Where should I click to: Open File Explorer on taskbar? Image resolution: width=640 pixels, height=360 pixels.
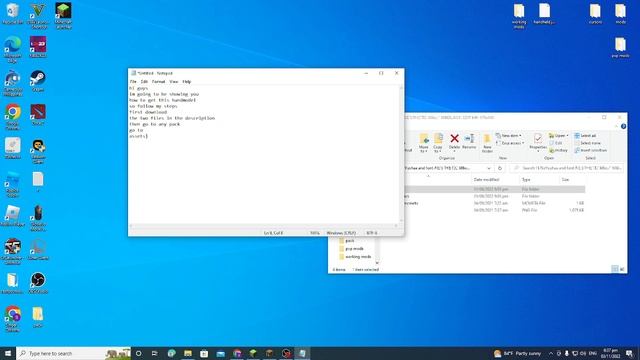tap(188, 353)
